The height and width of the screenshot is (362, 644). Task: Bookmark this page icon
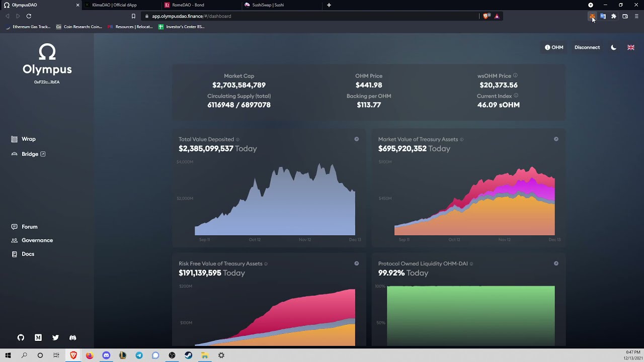(133, 16)
